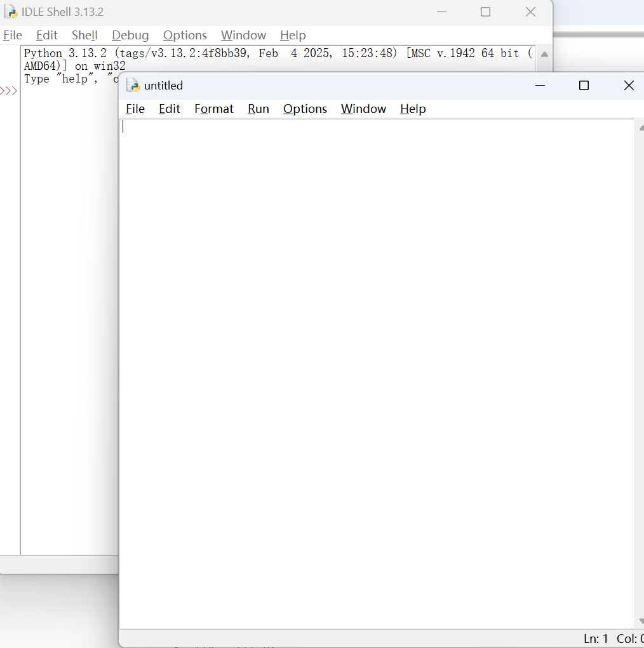The width and height of the screenshot is (644, 648).
Task: Click the IDLE Shell scrollbar up arrow
Action: [x=545, y=54]
